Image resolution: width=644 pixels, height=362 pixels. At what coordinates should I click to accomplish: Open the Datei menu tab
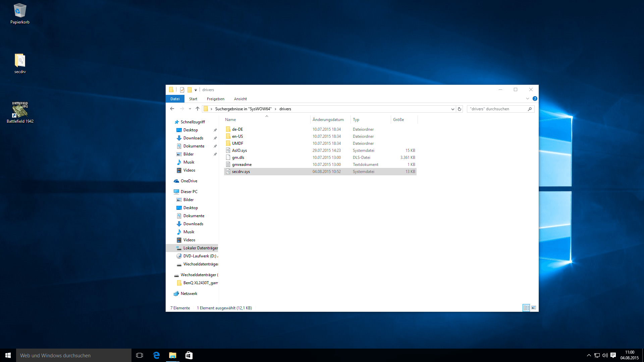(175, 99)
